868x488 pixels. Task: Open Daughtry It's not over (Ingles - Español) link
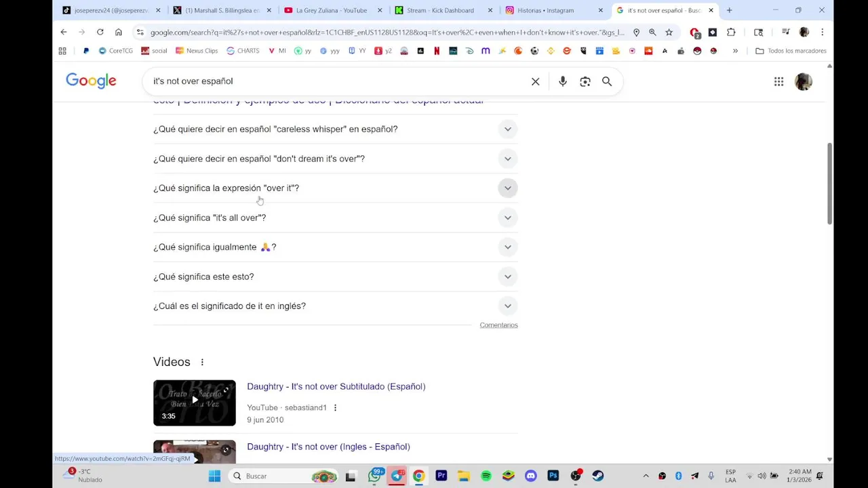coord(328,447)
